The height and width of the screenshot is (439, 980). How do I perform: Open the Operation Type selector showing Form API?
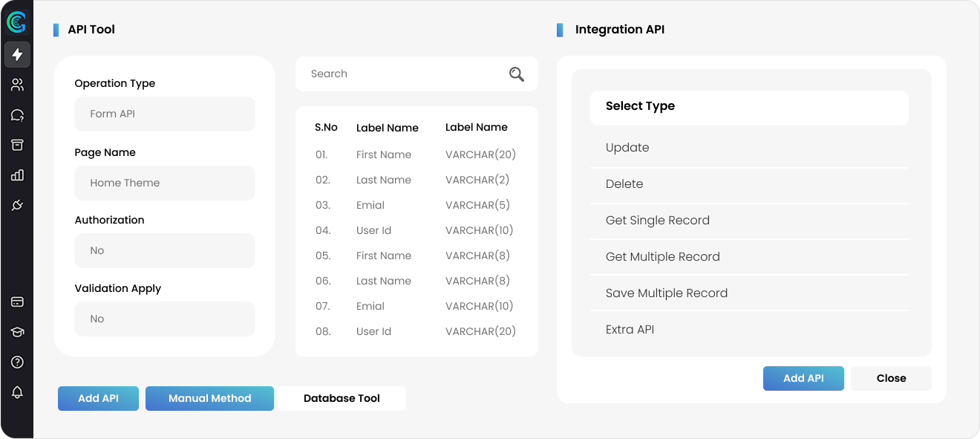tap(164, 114)
